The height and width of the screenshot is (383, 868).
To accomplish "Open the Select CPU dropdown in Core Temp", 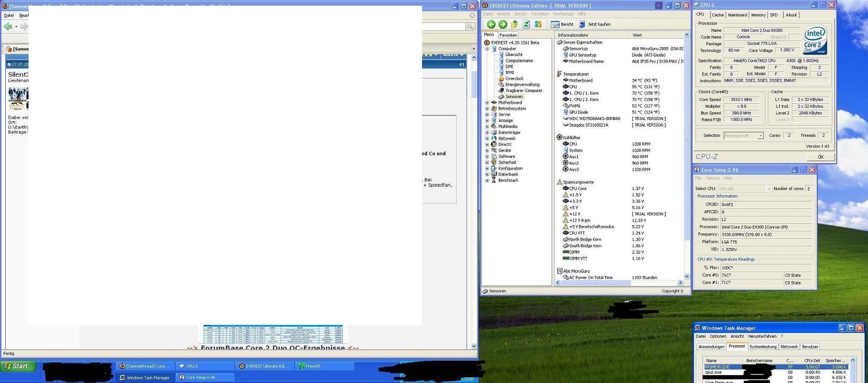I will coord(769,189).
